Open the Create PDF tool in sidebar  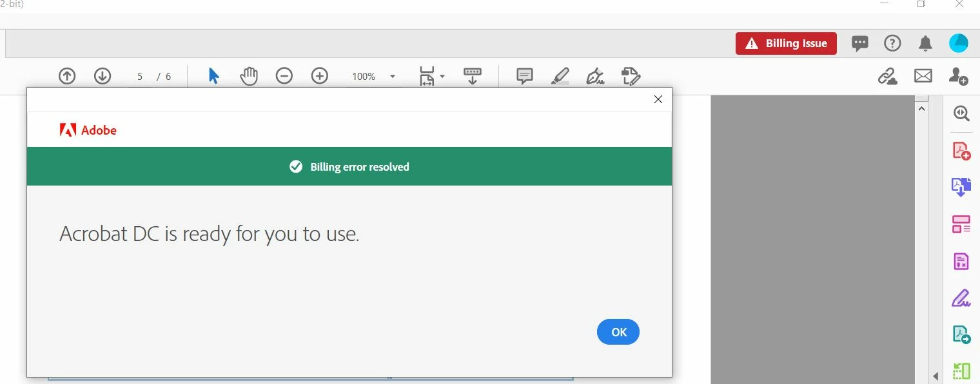(x=961, y=150)
